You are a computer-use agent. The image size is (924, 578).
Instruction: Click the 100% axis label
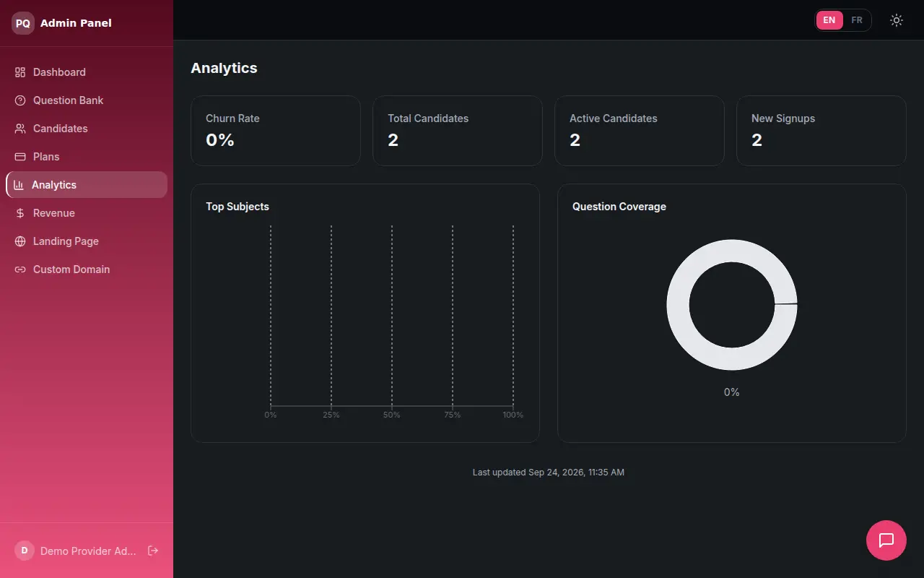click(x=513, y=415)
